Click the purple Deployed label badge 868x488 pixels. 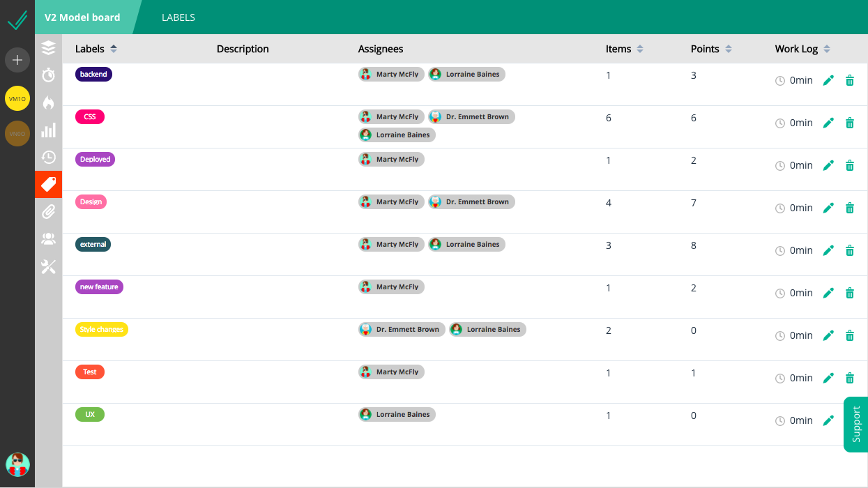pyautogui.click(x=95, y=159)
